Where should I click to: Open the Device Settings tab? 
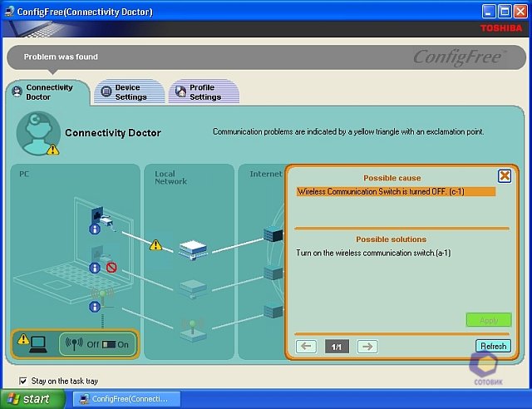point(123,92)
